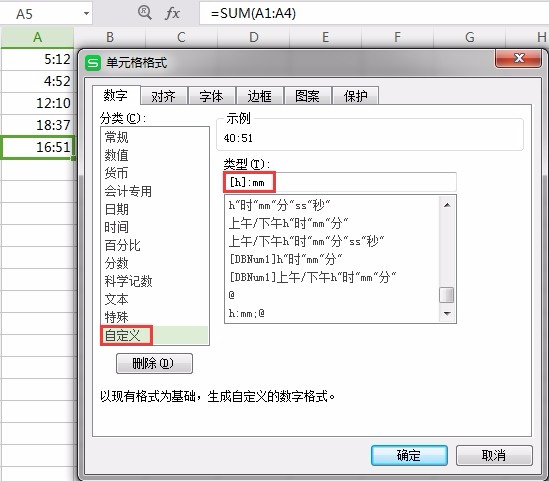Click the 类型 input field with [h]:mm
Screen dimensions: 549x481
point(340,182)
